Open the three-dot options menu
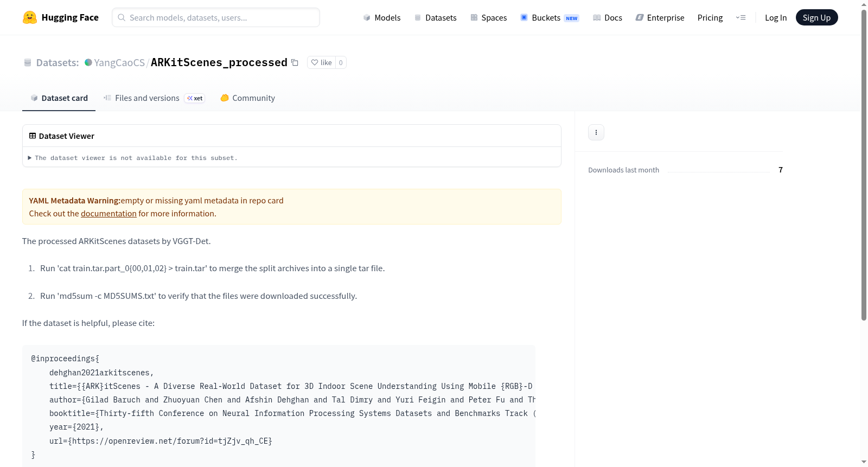This screenshot has height=467, width=868. coord(596,132)
